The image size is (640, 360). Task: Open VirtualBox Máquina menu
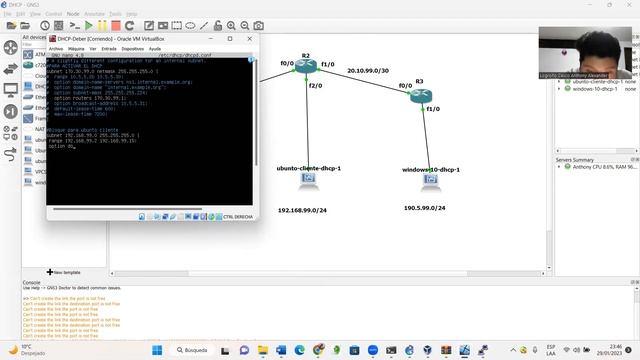76,49
